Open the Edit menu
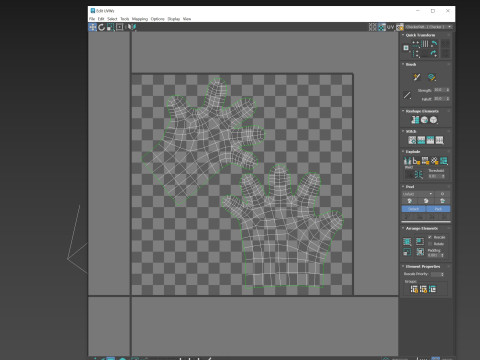The width and height of the screenshot is (480, 360). 101,19
